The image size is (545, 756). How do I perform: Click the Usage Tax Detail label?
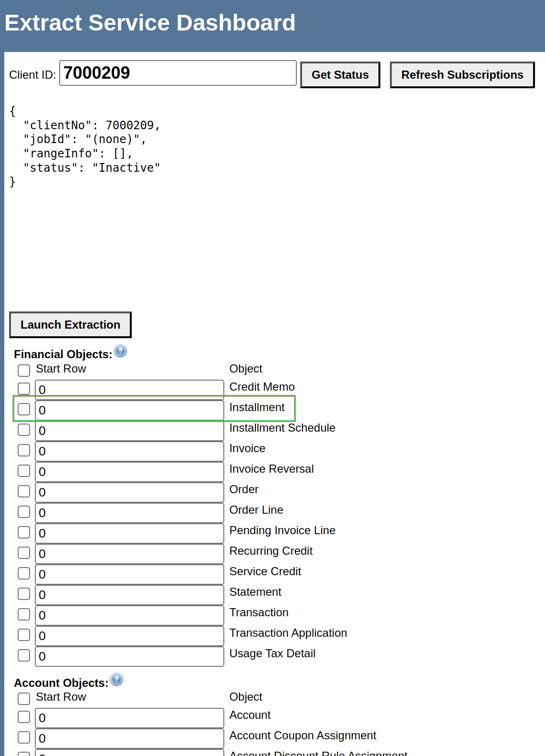tap(272, 653)
